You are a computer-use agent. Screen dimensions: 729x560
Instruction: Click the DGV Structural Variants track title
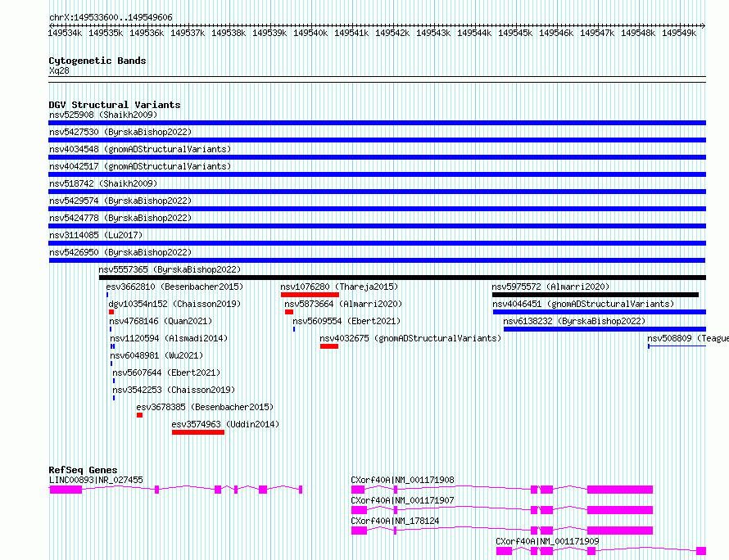click(x=115, y=105)
